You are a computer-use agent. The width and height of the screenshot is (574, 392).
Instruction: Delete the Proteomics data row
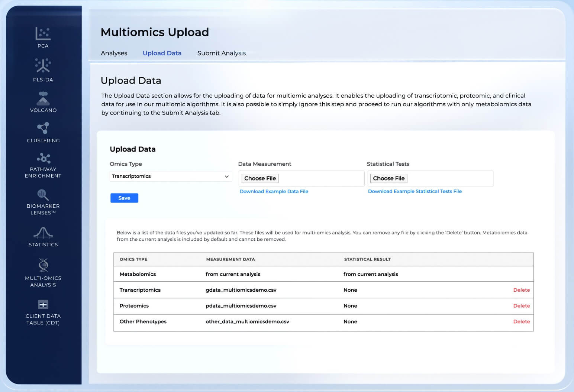[522, 306]
